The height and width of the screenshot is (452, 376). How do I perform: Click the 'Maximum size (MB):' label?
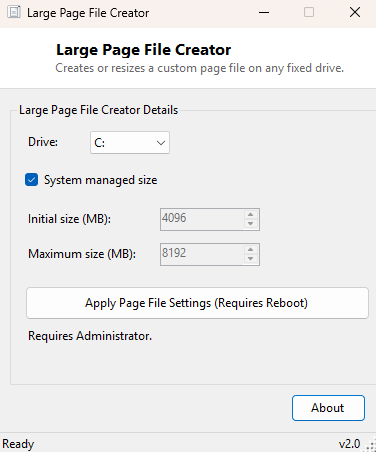pos(82,254)
